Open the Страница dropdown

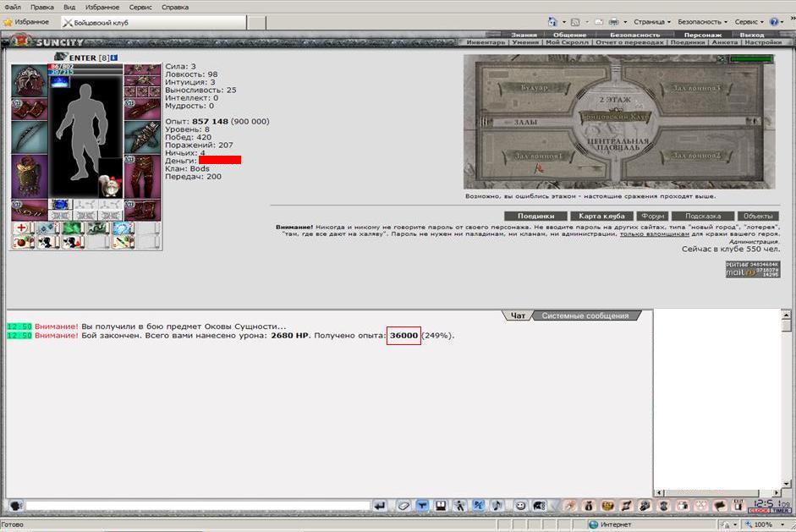coord(652,22)
